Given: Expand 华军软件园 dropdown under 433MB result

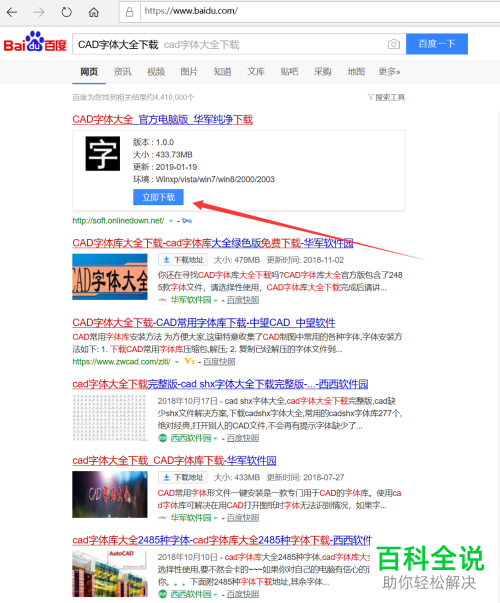Looking at the screenshot, I should pos(215,518).
